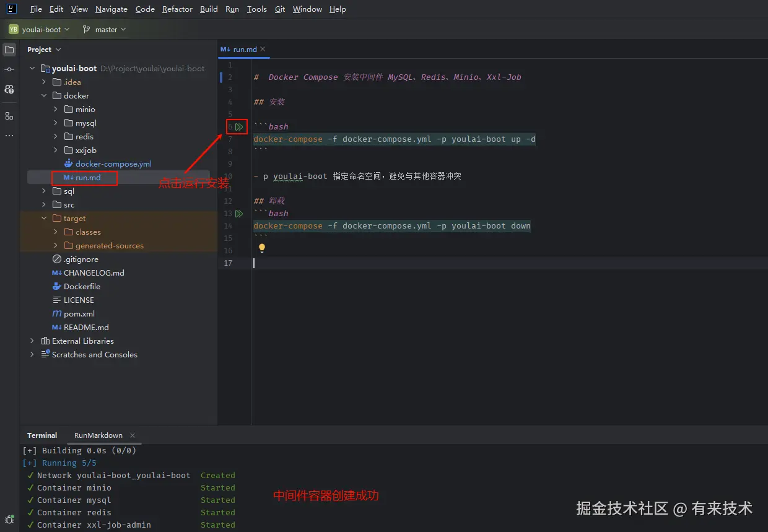Expand the minio folder
This screenshot has height=532, width=768.
(56, 109)
